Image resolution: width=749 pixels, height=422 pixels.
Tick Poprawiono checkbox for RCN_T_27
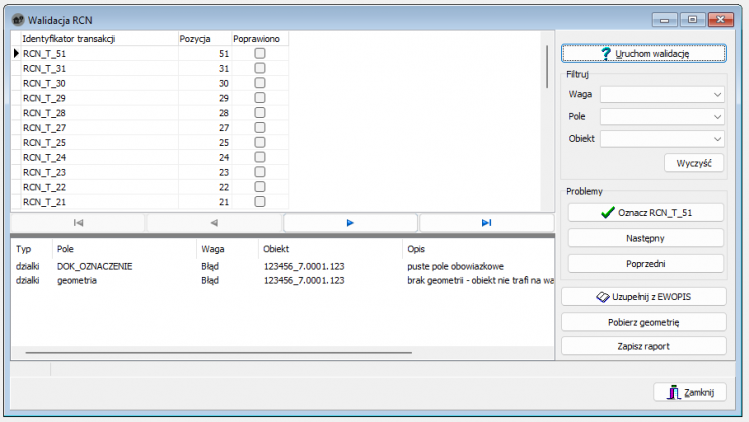260,128
